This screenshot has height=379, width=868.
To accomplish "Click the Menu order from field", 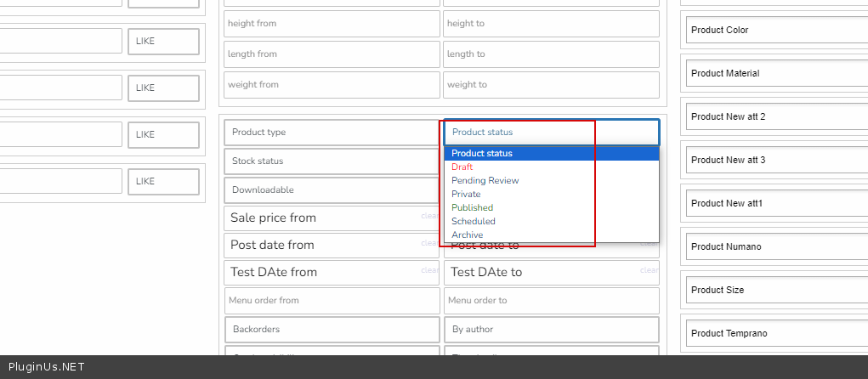I will tap(332, 300).
